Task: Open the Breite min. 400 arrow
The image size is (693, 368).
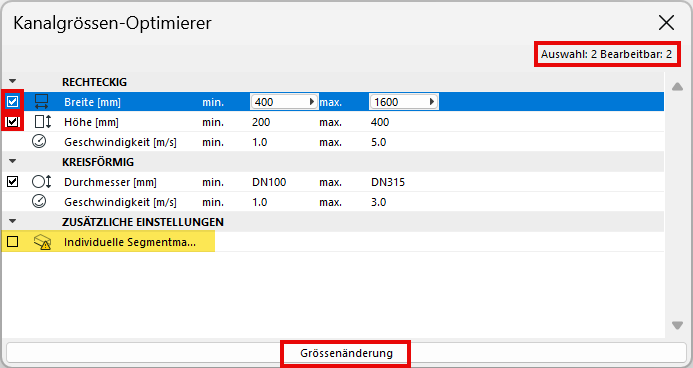Action: click(312, 102)
